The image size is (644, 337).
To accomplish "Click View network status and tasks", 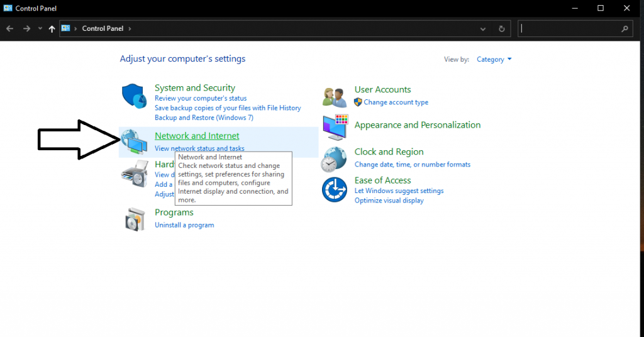I will (199, 148).
